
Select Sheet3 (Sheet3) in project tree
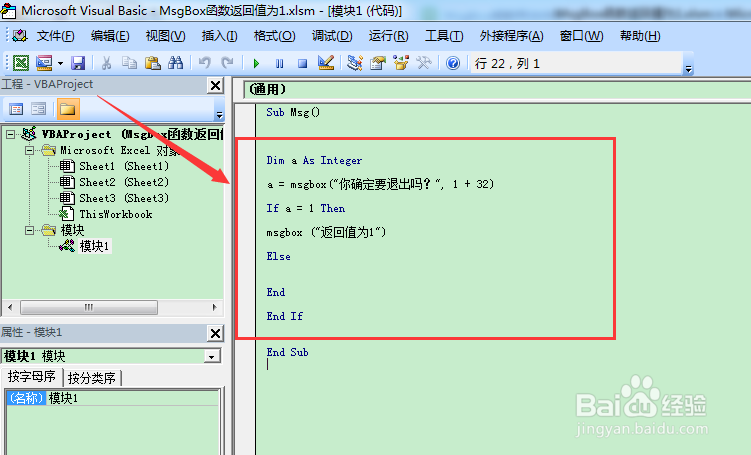[124, 198]
